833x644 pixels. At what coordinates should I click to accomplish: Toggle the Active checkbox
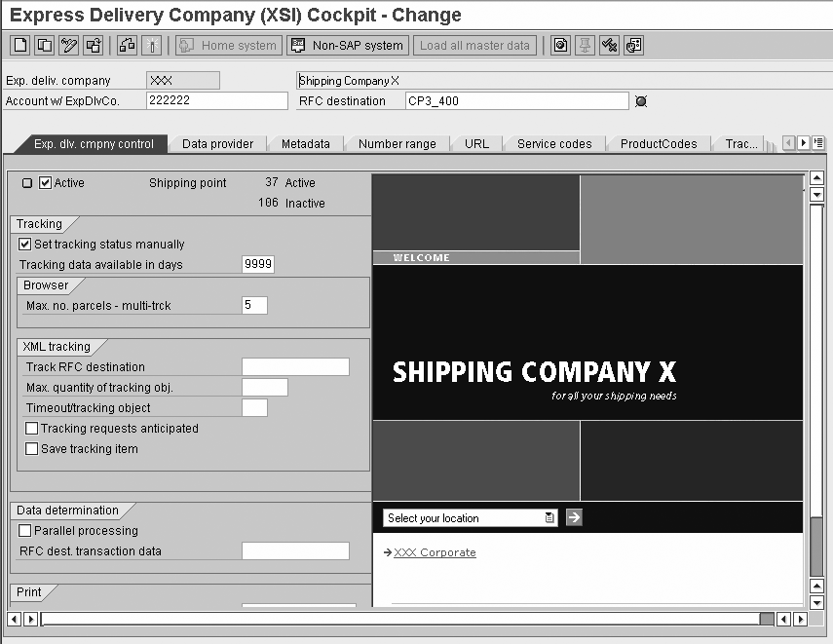tap(46, 183)
